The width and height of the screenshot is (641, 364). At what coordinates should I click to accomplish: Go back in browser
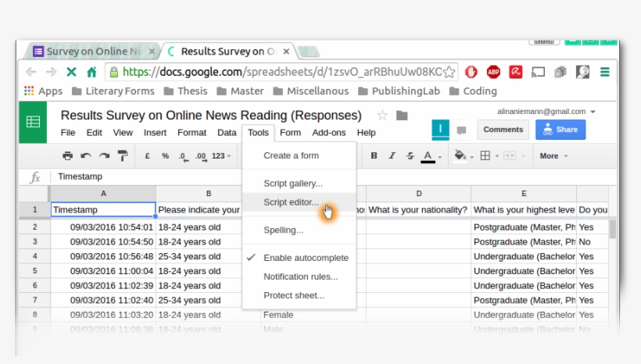[31, 73]
